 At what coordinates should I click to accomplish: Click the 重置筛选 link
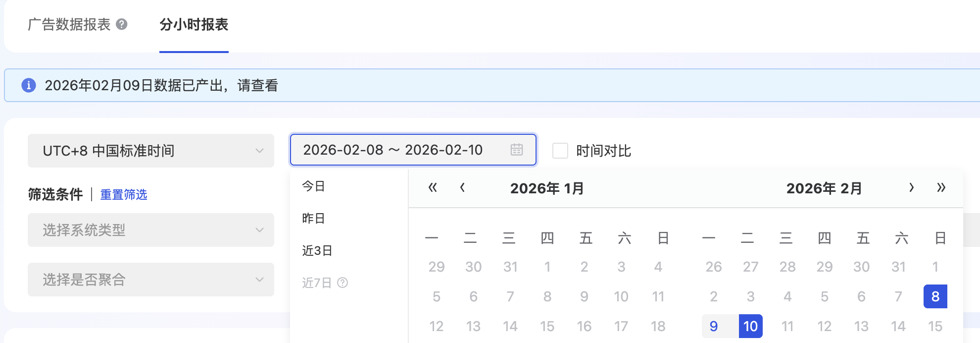(x=124, y=194)
